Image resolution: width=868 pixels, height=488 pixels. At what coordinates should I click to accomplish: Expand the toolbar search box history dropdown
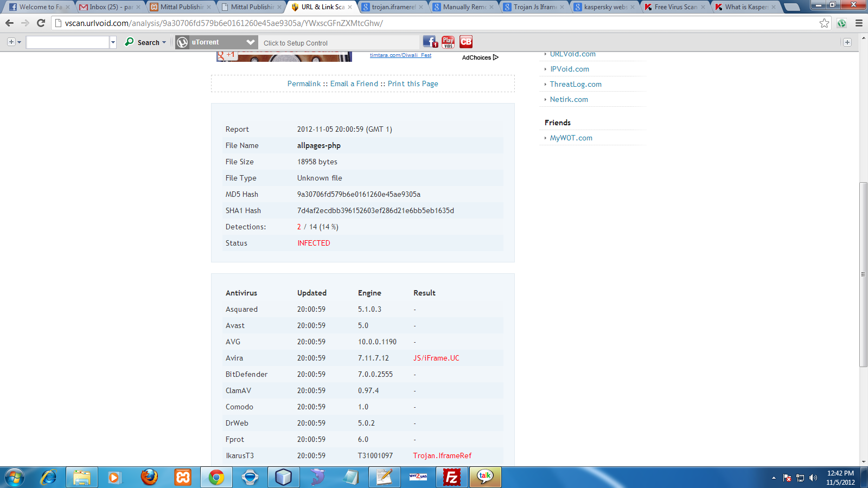point(113,42)
